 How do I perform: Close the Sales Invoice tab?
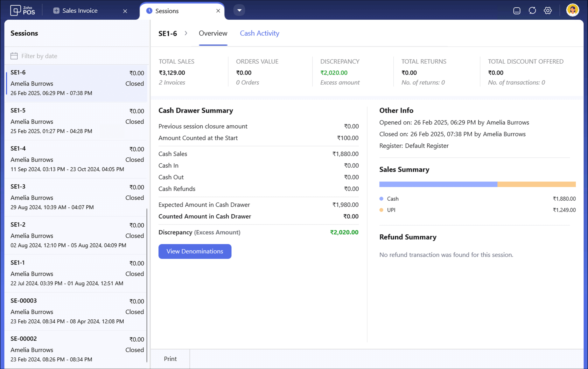point(125,11)
